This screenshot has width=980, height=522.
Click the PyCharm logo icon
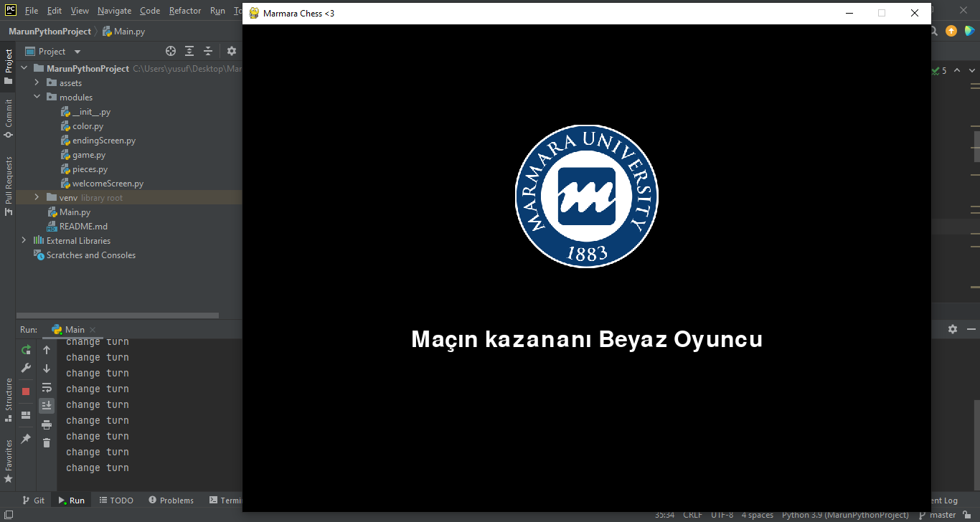coord(11,10)
